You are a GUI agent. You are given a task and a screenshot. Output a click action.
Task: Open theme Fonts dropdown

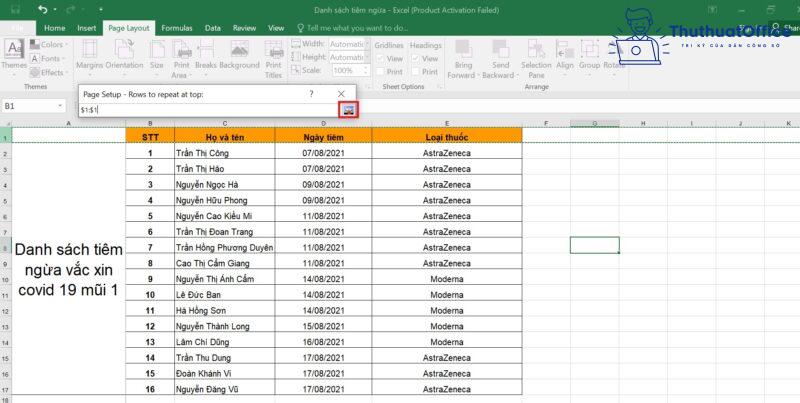(47, 59)
